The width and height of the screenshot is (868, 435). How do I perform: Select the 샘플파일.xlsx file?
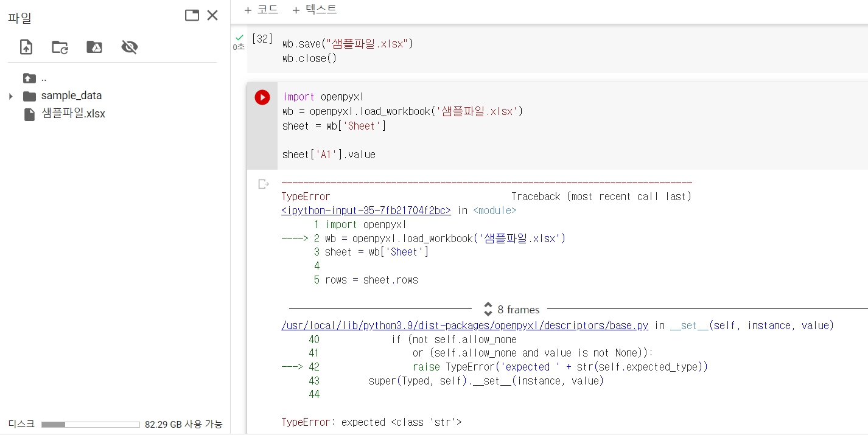point(73,114)
